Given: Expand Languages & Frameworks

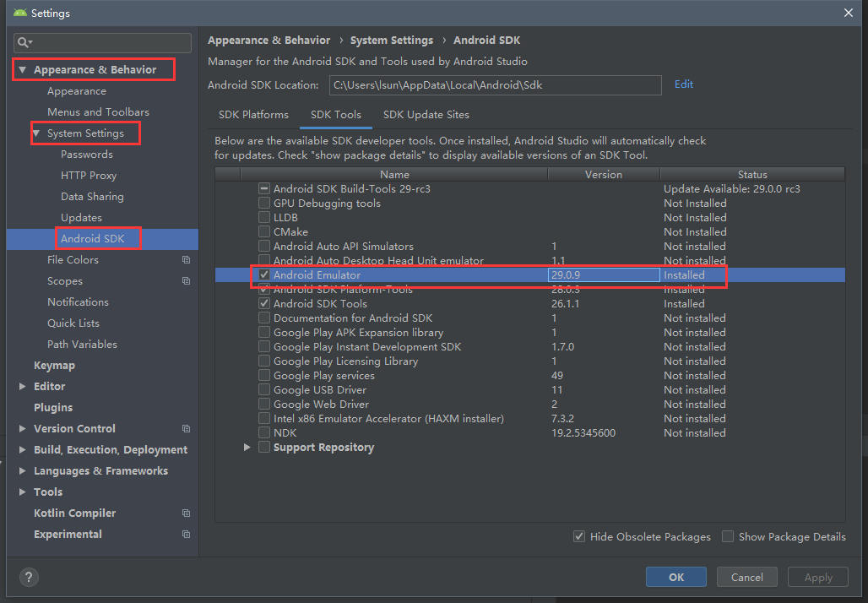Looking at the screenshot, I should point(22,470).
